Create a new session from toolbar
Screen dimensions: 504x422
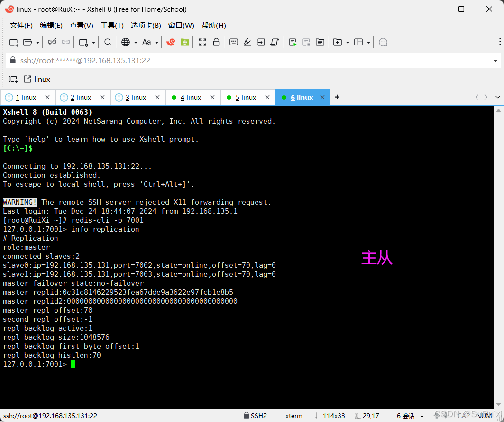[x=13, y=43]
